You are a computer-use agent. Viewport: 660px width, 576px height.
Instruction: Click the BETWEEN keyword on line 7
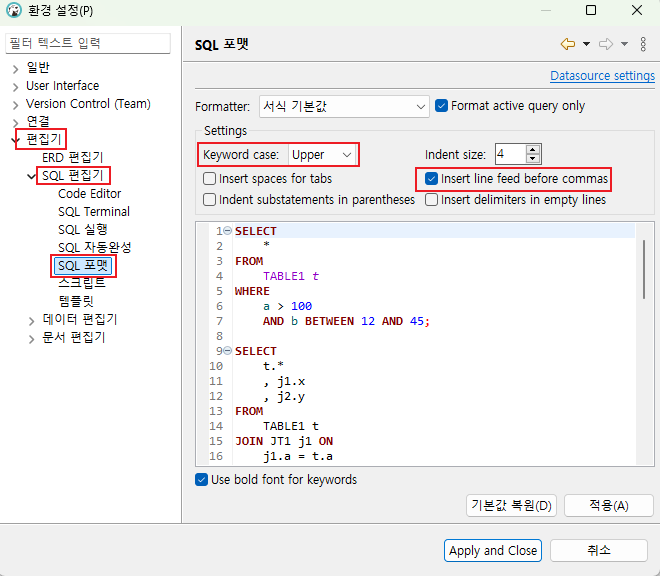tap(329, 321)
